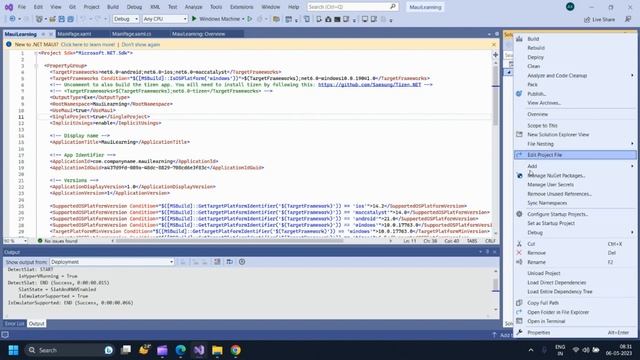Viewport: 640px width, 360px height.
Task: Open the Samsung Tizen.NET GitHub link
Action: (x=369, y=84)
